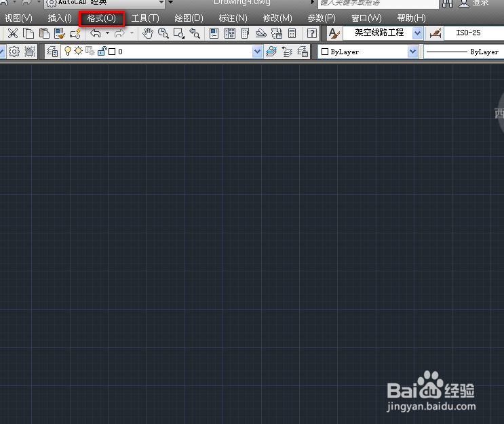The height and width of the screenshot is (424, 504).
Task: Expand the ByLayer color dropdown arrow
Action: [x=412, y=52]
